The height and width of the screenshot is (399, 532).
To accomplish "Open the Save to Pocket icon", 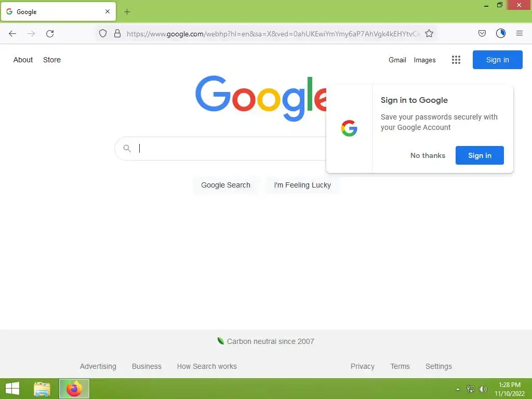I will pos(482,33).
